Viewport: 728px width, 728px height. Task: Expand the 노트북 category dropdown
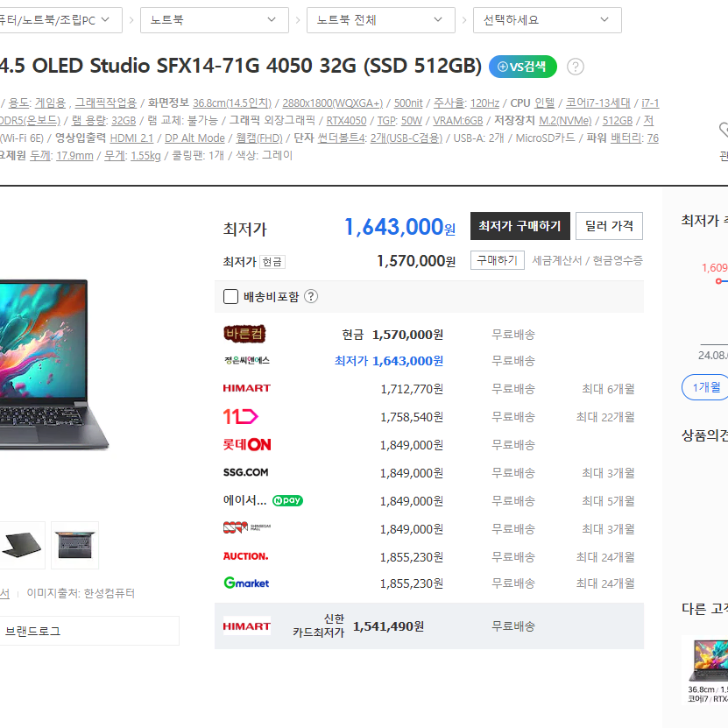[x=215, y=20]
